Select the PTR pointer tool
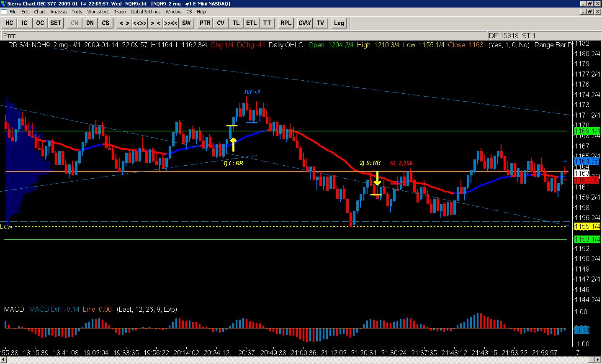 [205, 23]
